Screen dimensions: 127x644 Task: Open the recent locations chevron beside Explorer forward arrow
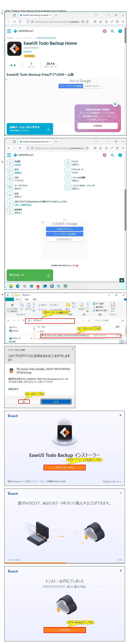pos(18,321)
